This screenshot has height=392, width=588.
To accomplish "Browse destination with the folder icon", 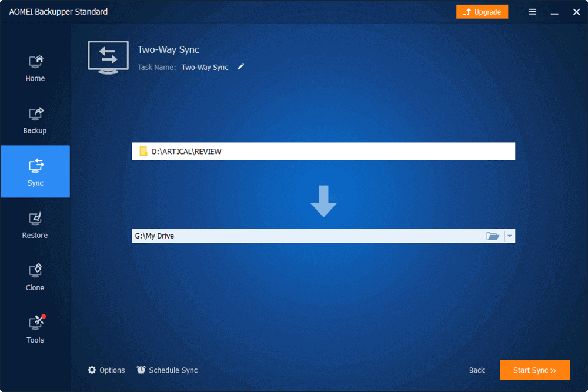I will 493,236.
